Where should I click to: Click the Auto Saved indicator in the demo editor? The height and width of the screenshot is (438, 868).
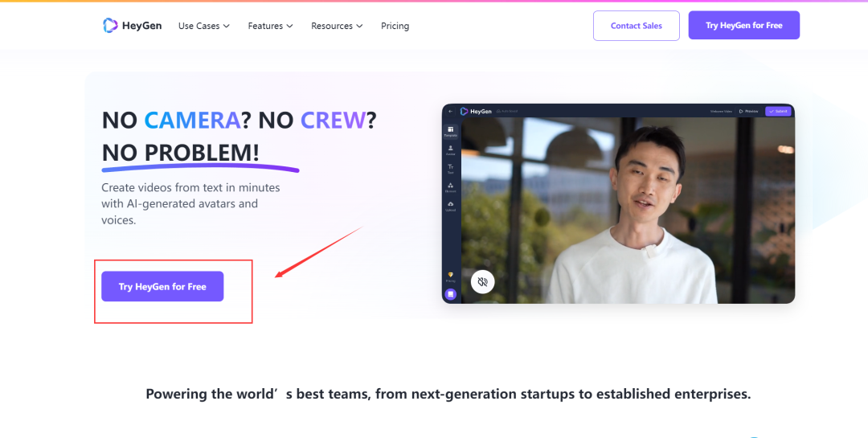507,111
